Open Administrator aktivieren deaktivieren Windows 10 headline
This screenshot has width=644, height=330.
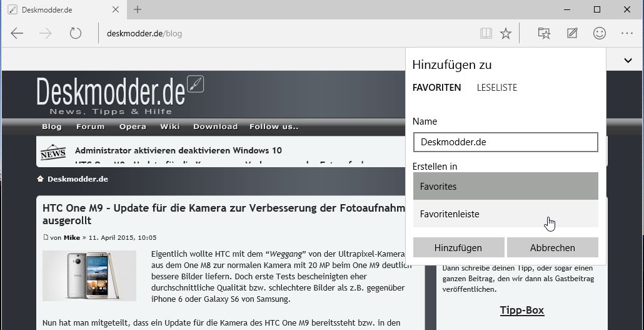(x=178, y=151)
